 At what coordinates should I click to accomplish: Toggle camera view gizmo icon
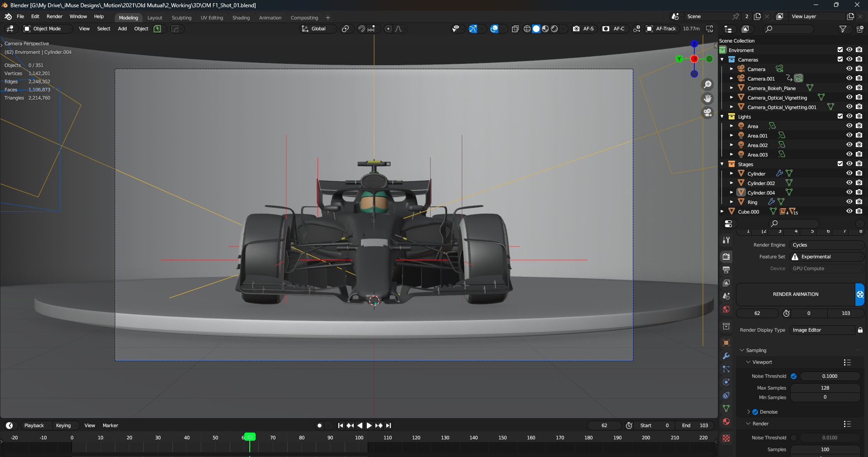pos(707,113)
